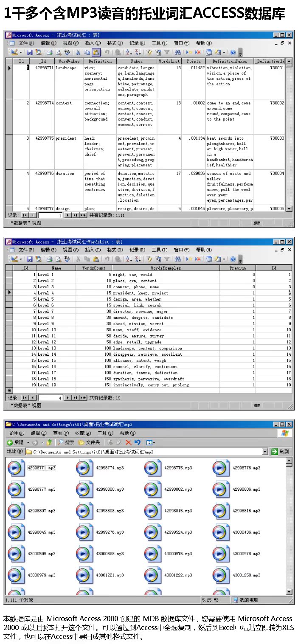This screenshot has width=298, height=644.
Task: Open 格式 menu in 托业考试词汇-WordsList window
Action: click(115, 250)
